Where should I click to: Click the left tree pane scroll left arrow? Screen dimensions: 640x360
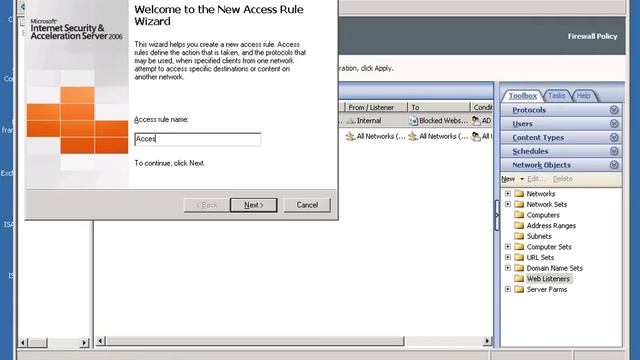tap(23, 342)
